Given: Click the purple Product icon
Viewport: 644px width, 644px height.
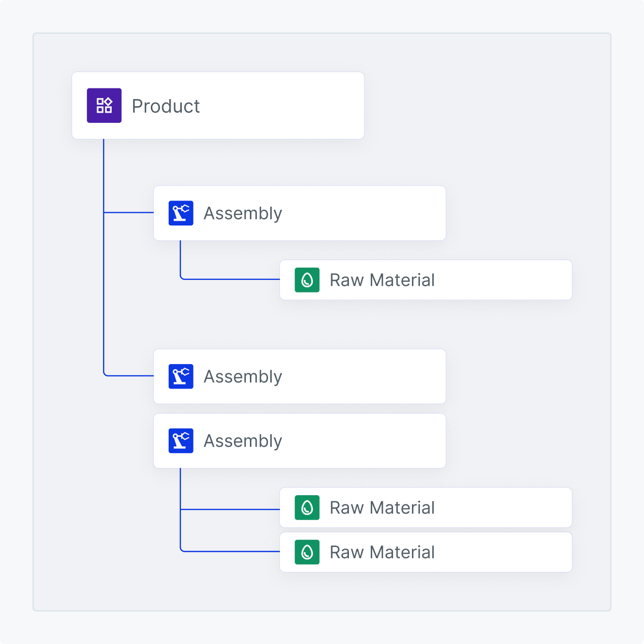Looking at the screenshot, I should 104,106.
